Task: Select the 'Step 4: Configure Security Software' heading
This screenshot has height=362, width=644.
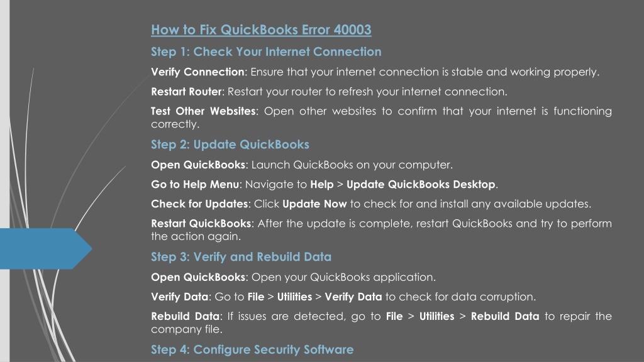Action: click(x=252, y=349)
